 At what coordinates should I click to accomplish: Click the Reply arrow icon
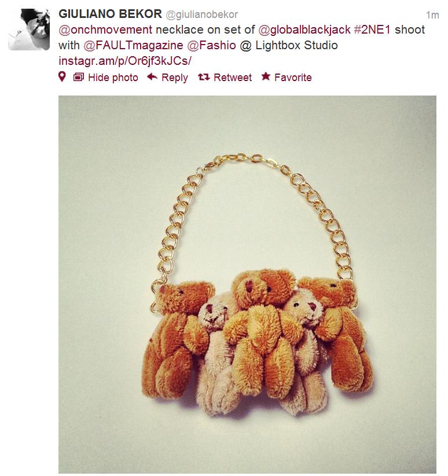[x=152, y=77]
